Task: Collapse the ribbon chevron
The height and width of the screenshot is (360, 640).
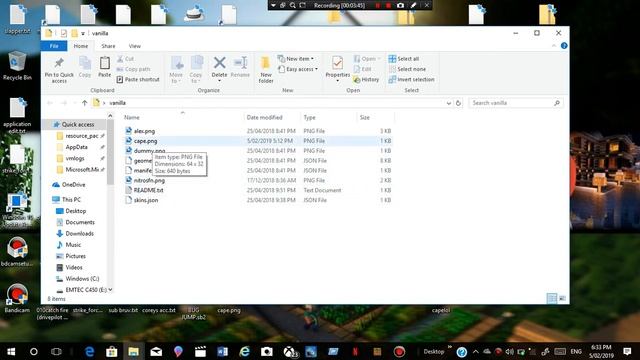Action: pyautogui.click(x=554, y=46)
